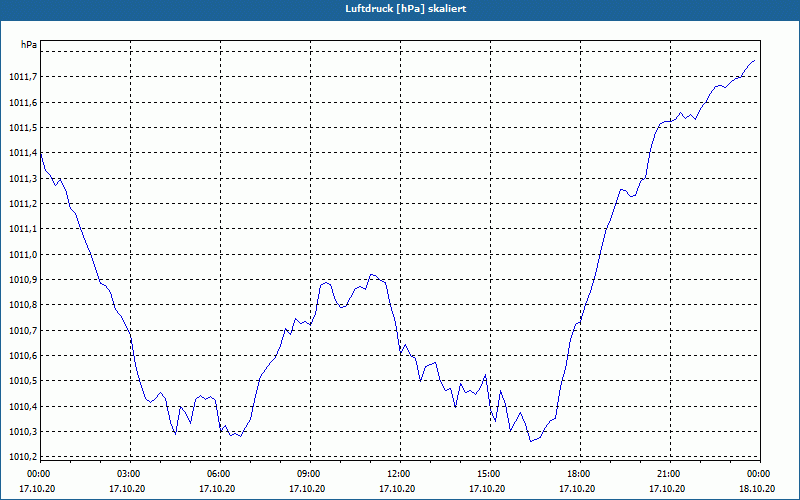
Task: Click the chart title "Luftdruck [hPa] skaliert"
Action: tap(406, 9)
